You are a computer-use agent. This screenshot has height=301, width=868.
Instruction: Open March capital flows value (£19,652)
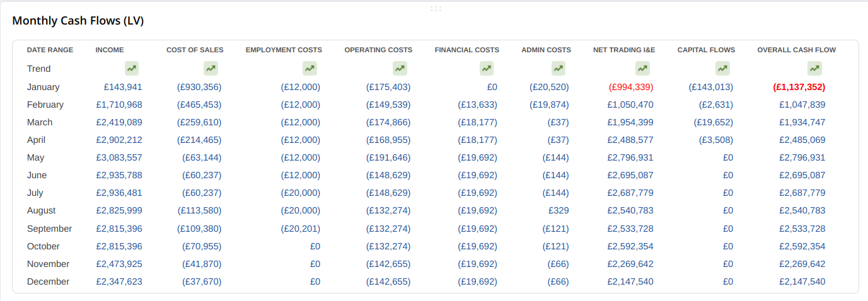[x=714, y=122]
